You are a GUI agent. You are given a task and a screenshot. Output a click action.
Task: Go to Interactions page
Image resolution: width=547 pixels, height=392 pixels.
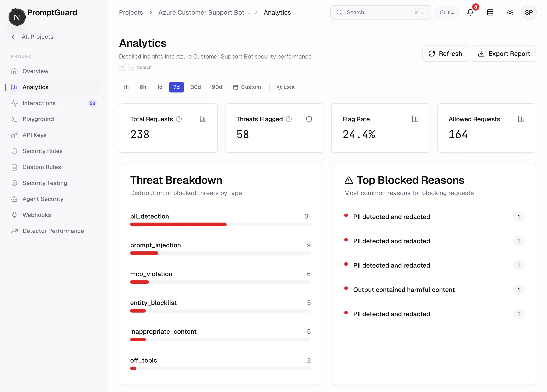coord(54,103)
